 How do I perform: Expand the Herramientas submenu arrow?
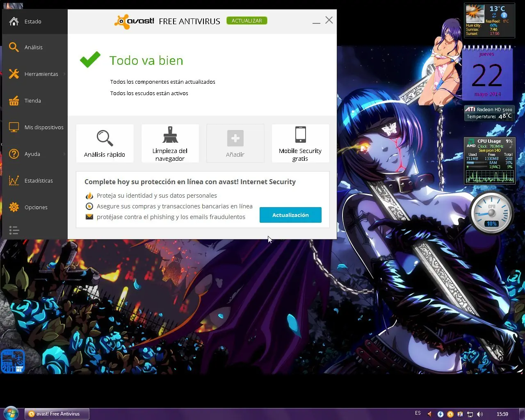pos(64,74)
